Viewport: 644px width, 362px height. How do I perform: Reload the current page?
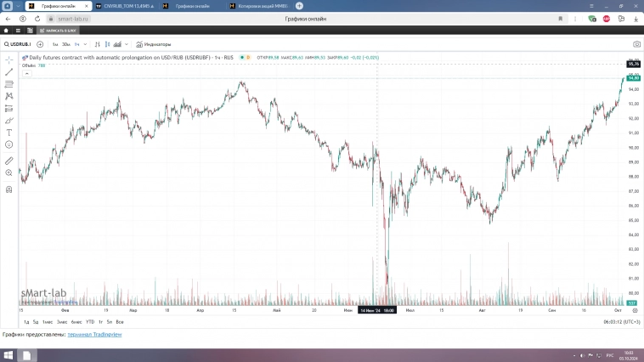[37, 19]
